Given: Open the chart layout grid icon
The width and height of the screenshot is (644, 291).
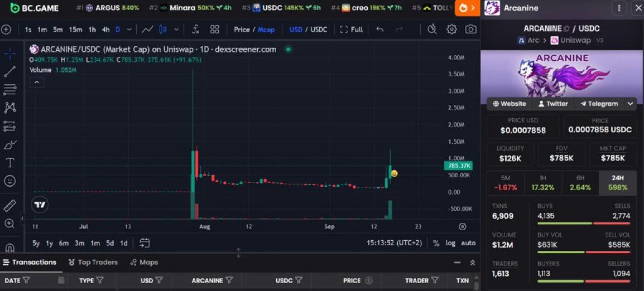Looking at the screenshot, I should pos(215,30).
